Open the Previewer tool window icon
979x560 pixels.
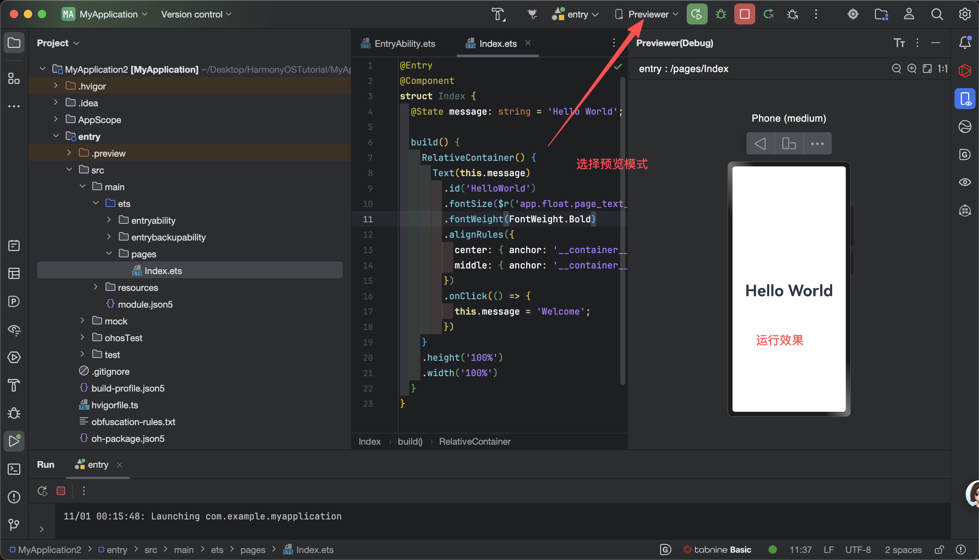pyautogui.click(x=964, y=99)
